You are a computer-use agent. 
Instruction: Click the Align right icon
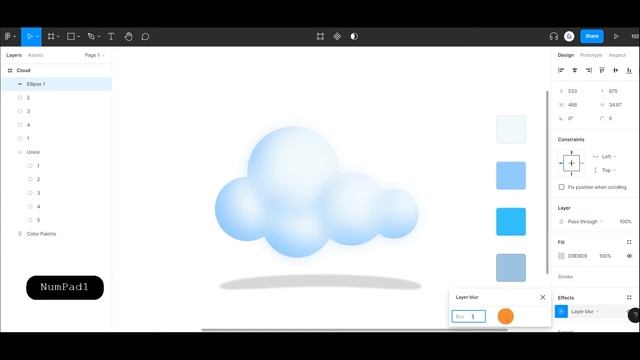pos(589,70)
